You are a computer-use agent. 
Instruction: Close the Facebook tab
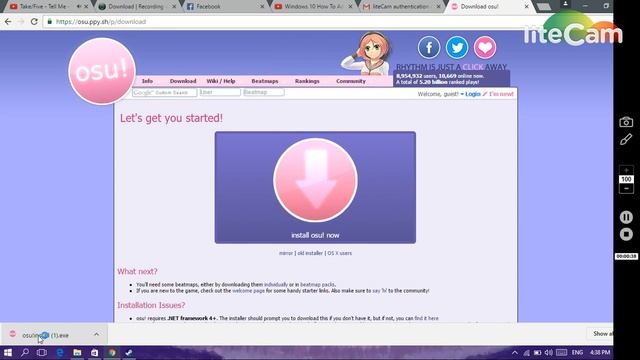point(262,7)
